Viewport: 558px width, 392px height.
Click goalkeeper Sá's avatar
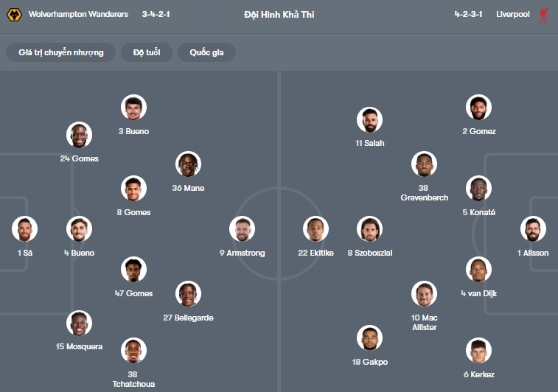click(x=24, y=229)
